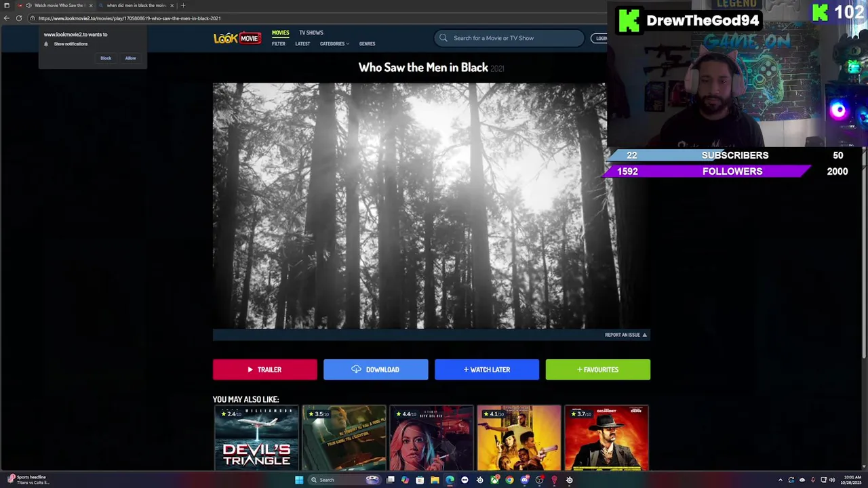Viewport: 868px width, 488px height.
Task: Click the browser address bar URL
Action: [129, 18]
